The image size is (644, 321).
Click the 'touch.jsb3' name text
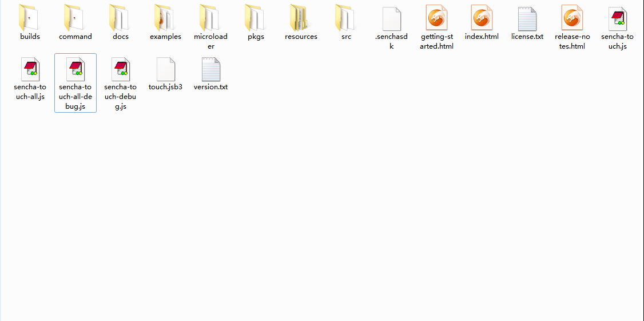[x=165, y=87]
